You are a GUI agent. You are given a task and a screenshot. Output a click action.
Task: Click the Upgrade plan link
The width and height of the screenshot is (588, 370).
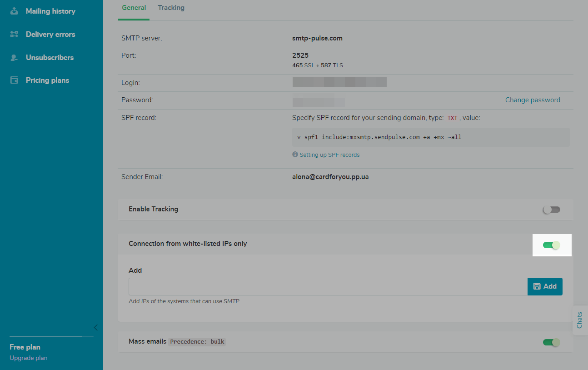[x=28, y=358]
